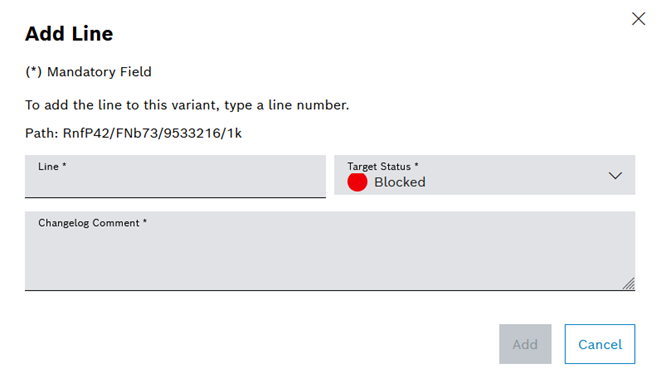661x388 pixels.
Task: Click the Path label text
Action: click(41, 133)
